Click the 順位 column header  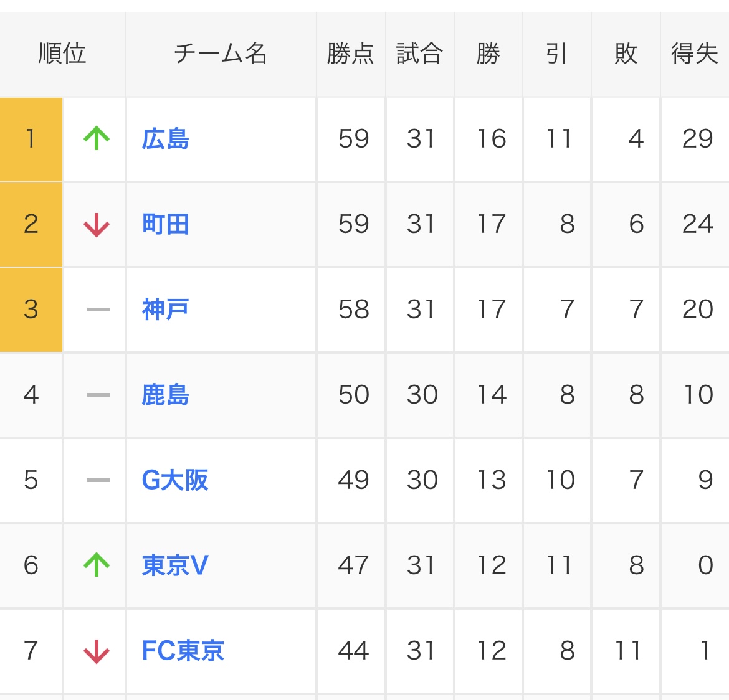62,54
